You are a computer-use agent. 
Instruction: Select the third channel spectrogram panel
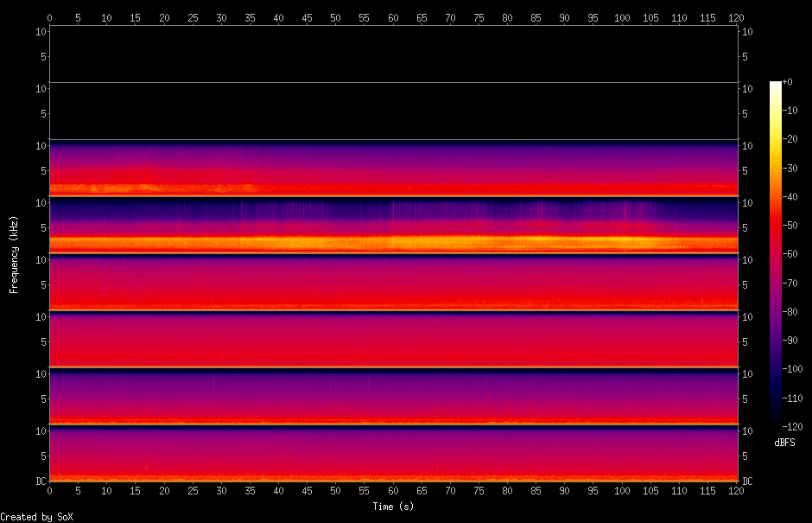click(393, 168)
